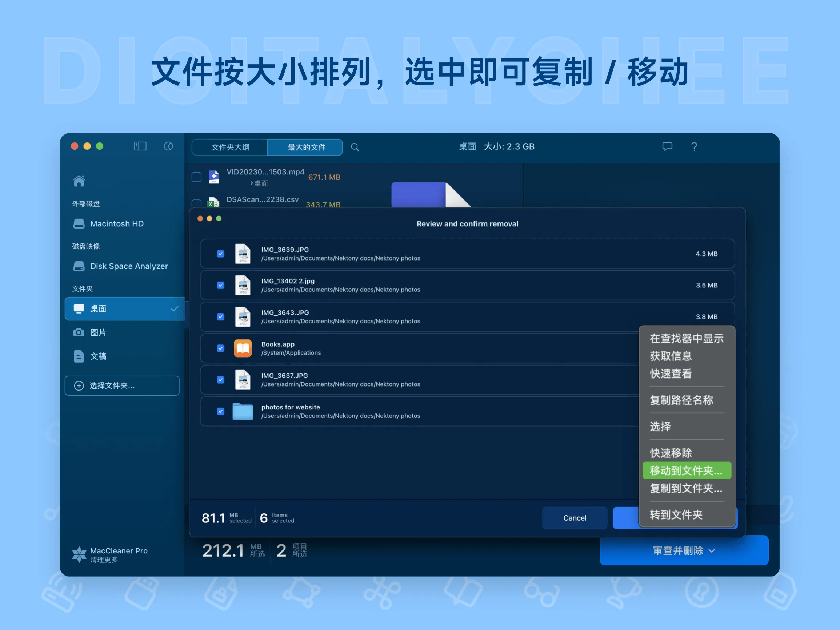Viewport: 840px width, 630px height.
Task: Click the feedback chat bubble icon
Action: 667,147
